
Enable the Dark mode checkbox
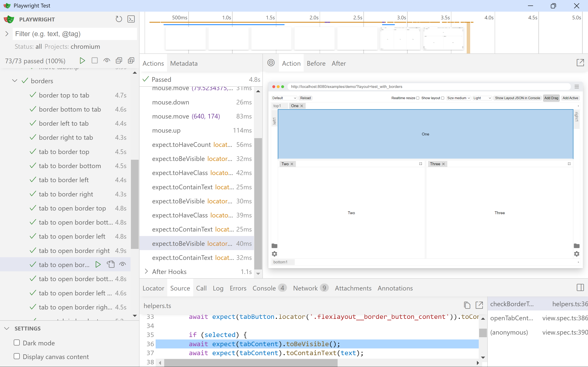(x=17, y=343)
